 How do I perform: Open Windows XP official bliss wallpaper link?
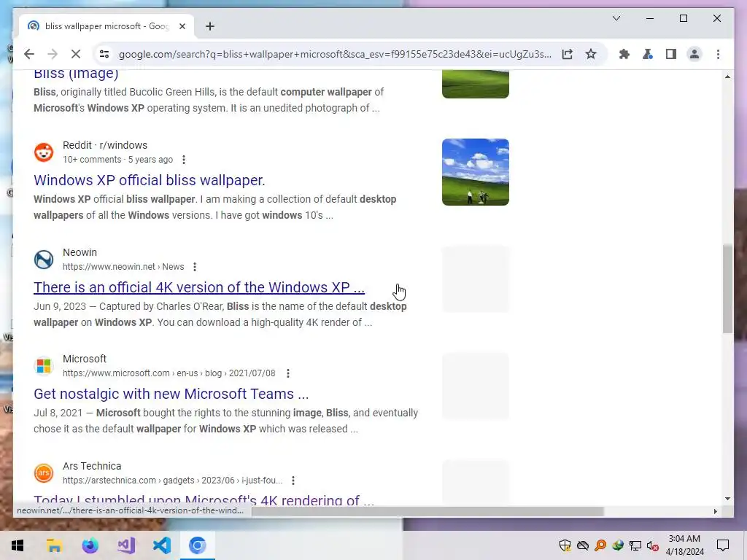click(149, 180)
